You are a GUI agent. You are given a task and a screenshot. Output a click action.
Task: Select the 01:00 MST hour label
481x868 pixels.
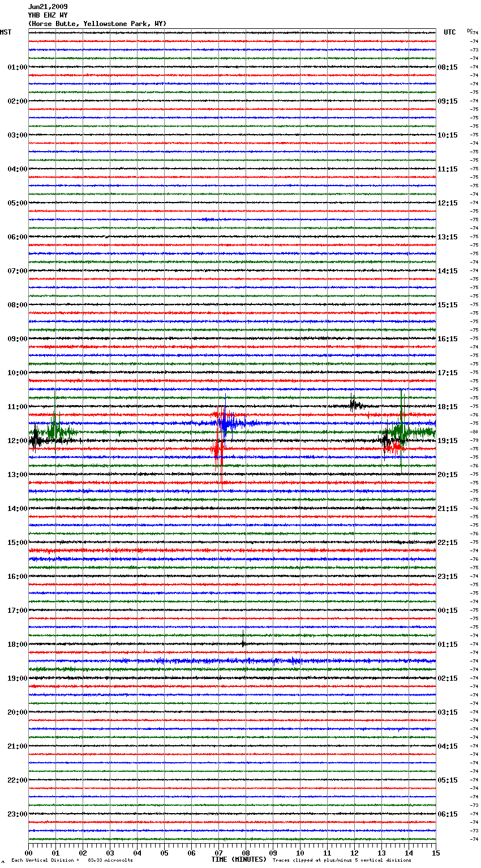point(18,67)
